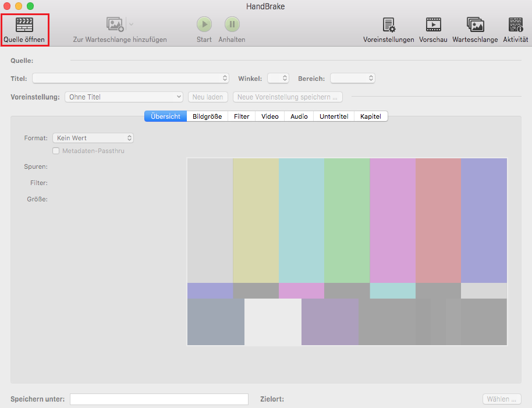Click Zur Warteschlange hinzufügen icon
Screen dimensions: 532x408
(115, 24)
